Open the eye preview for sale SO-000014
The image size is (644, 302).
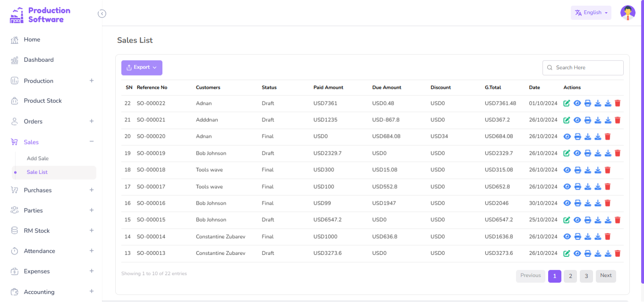click(x=567, y=236)
